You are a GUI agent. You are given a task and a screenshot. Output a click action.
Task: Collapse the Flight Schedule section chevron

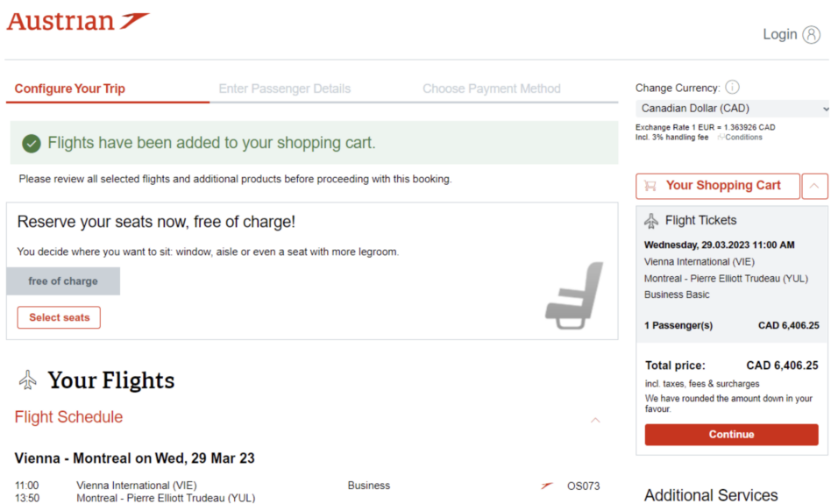[x=595, y=420]
